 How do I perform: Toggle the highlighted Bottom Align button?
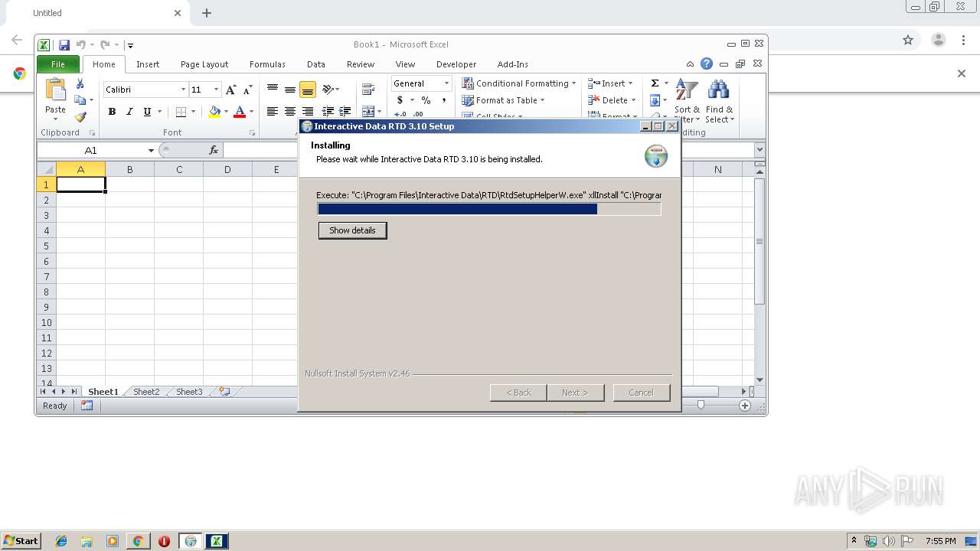(x=307, y=90)
